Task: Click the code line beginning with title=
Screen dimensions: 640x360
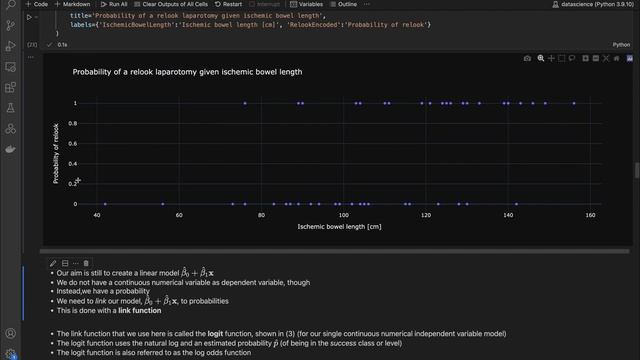Action: 198,16
